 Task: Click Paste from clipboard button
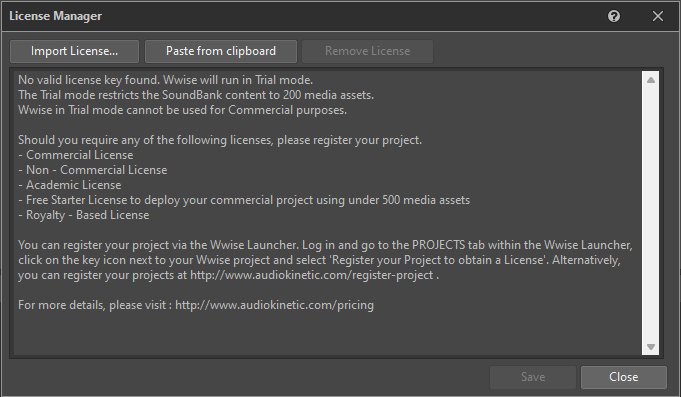tap(221, 51)
